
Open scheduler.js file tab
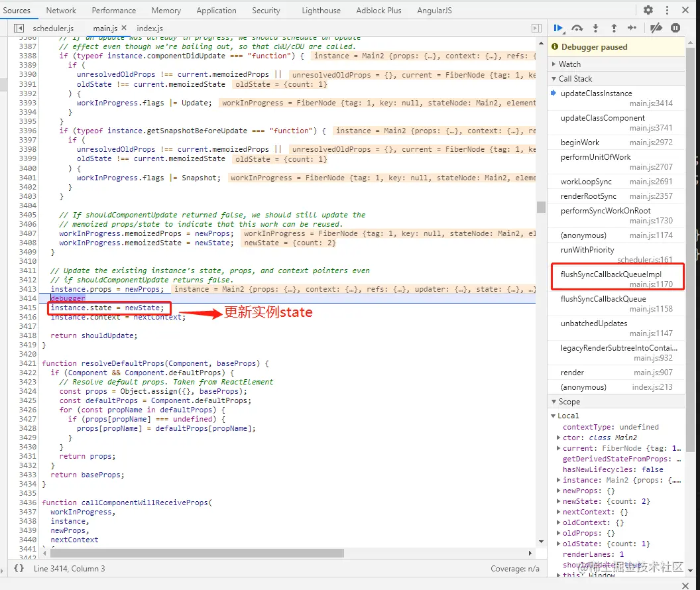[x=53, y=28]
